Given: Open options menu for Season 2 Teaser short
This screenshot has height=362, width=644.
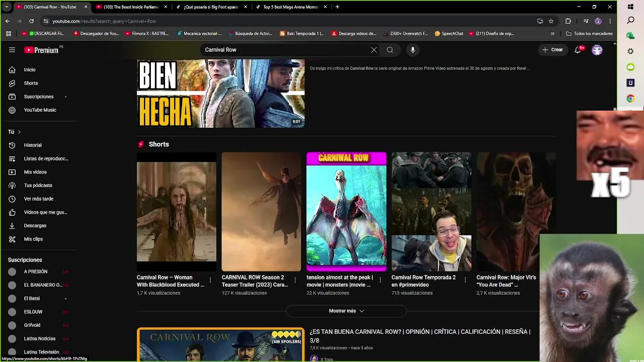Looking at the screenshot, I should point(295,280).
